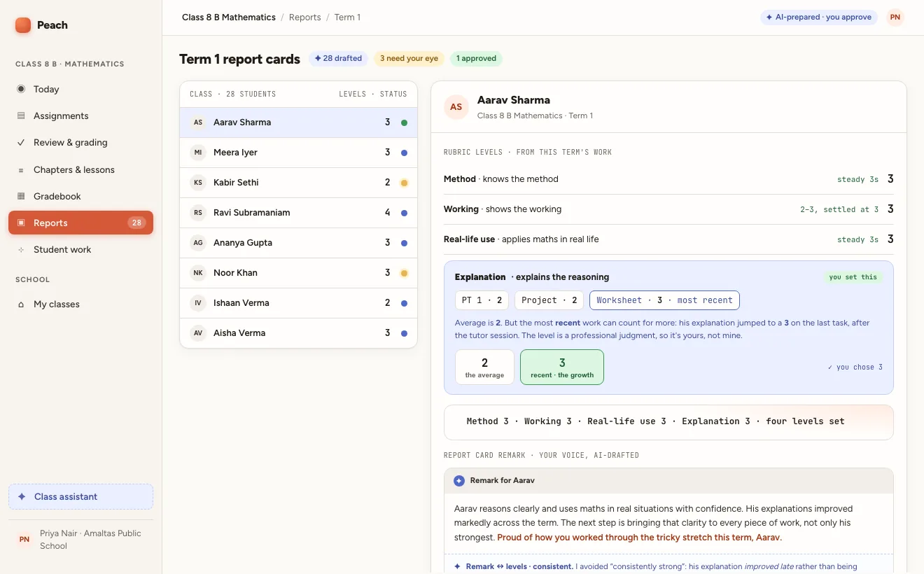Open Today in the sidebar
The image size is (924, 574).
tap(80, 89)
